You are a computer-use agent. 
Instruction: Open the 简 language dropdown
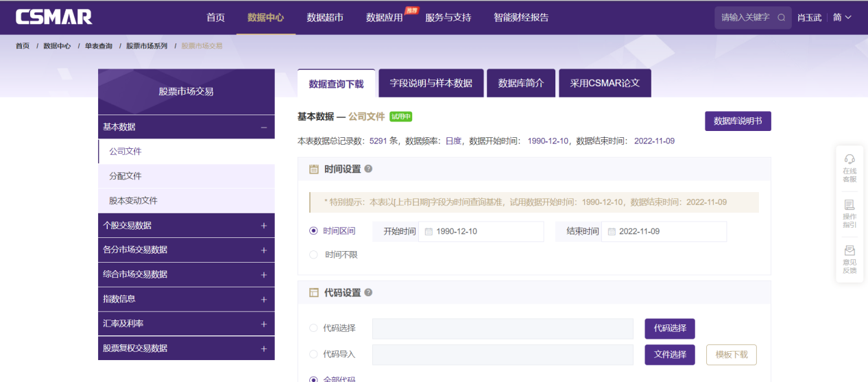coord(842,18)
